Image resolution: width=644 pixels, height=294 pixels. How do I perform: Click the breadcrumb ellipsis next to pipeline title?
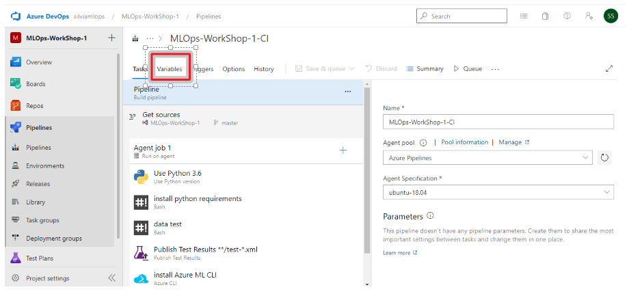150,38
